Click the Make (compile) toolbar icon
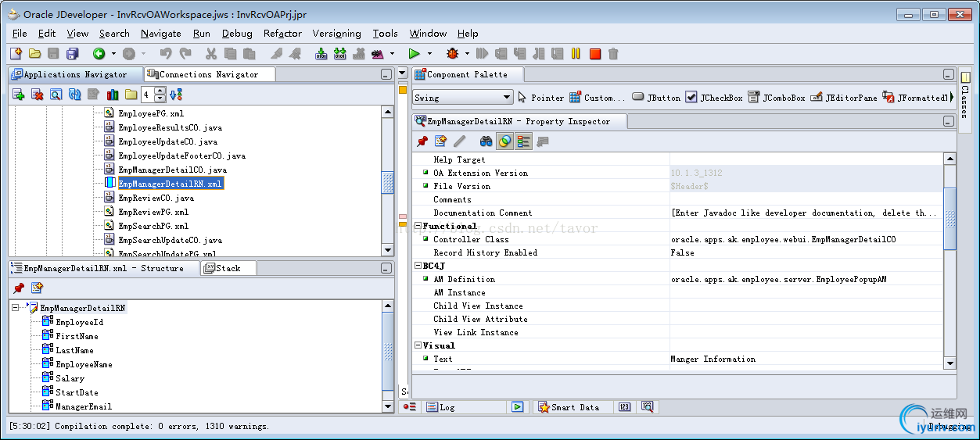Screen dimensions: 980x440 pos(321,54)
